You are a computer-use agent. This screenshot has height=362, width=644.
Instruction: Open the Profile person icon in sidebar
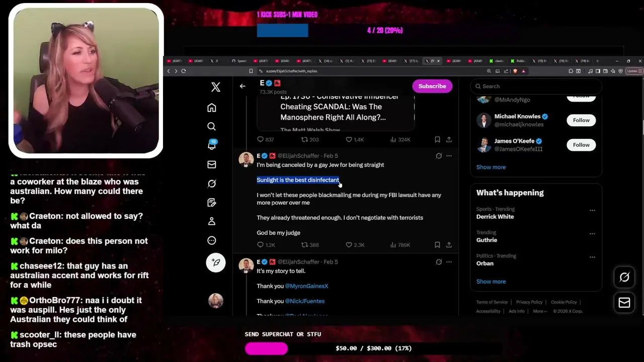212,221
